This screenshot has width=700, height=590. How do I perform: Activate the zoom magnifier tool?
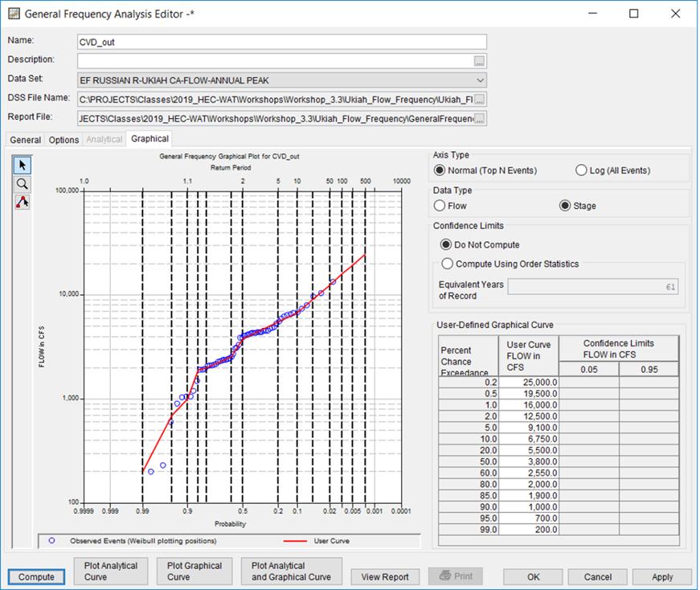[22, 186]
